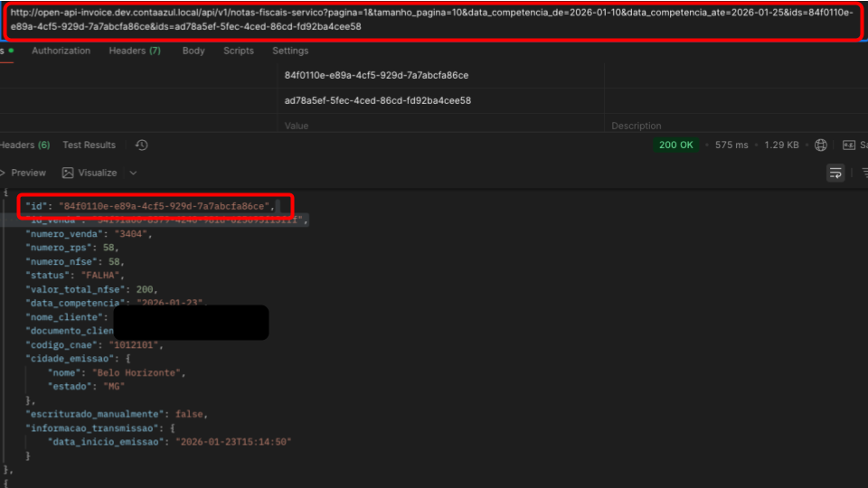This screenshot has width=868, height=488.
Task: Click the "nome_cliente" key
Action: [x=63, y=317]
